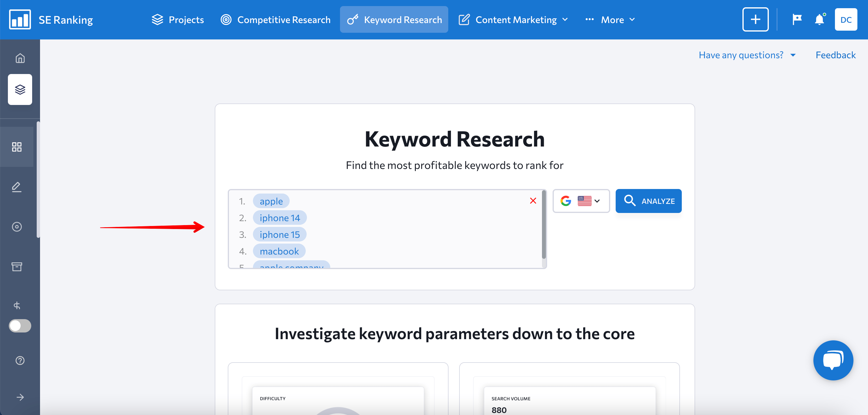Click the Analyze button
Screen dimensions: 868x415
[x=648, y=201]
